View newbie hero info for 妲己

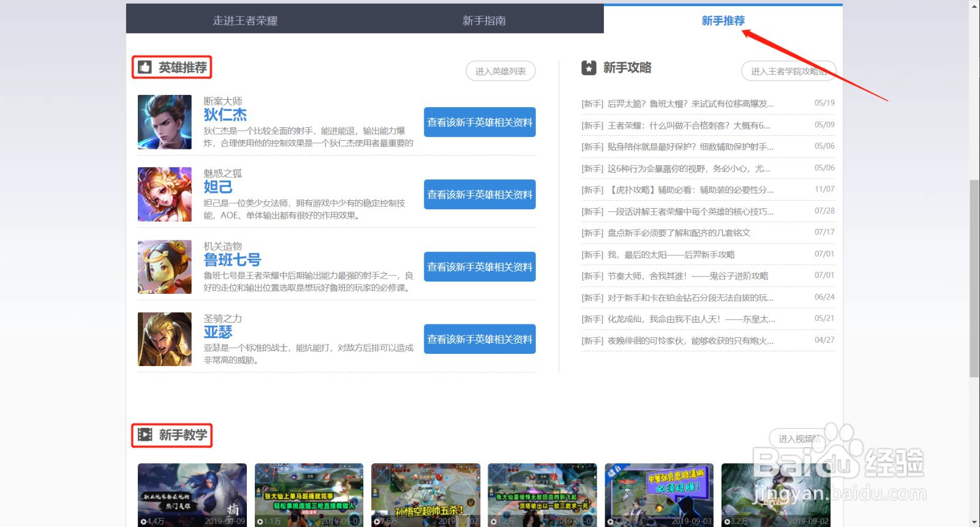pyautogui.click(x=480, y=195)
